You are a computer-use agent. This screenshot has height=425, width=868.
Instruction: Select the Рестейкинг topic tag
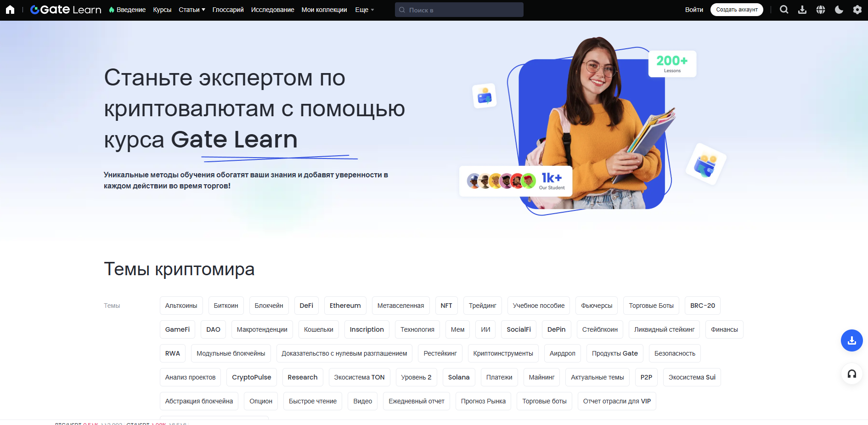click(440, 353)
